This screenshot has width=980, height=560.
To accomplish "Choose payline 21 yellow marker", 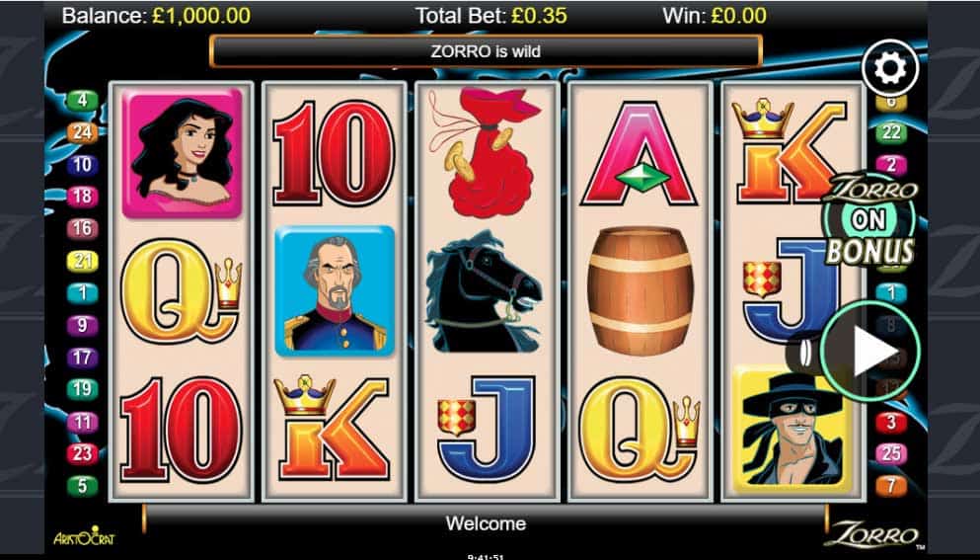I will click(x=83, y=261).
